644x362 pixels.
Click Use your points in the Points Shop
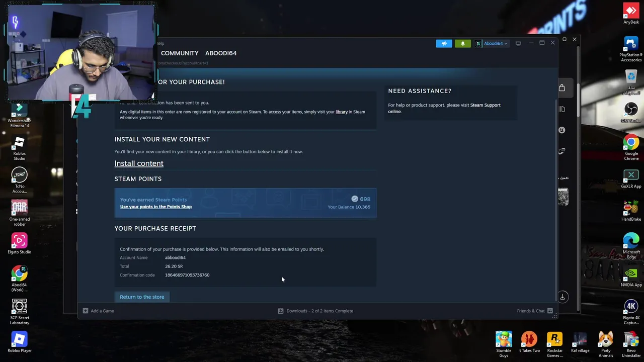156,207
